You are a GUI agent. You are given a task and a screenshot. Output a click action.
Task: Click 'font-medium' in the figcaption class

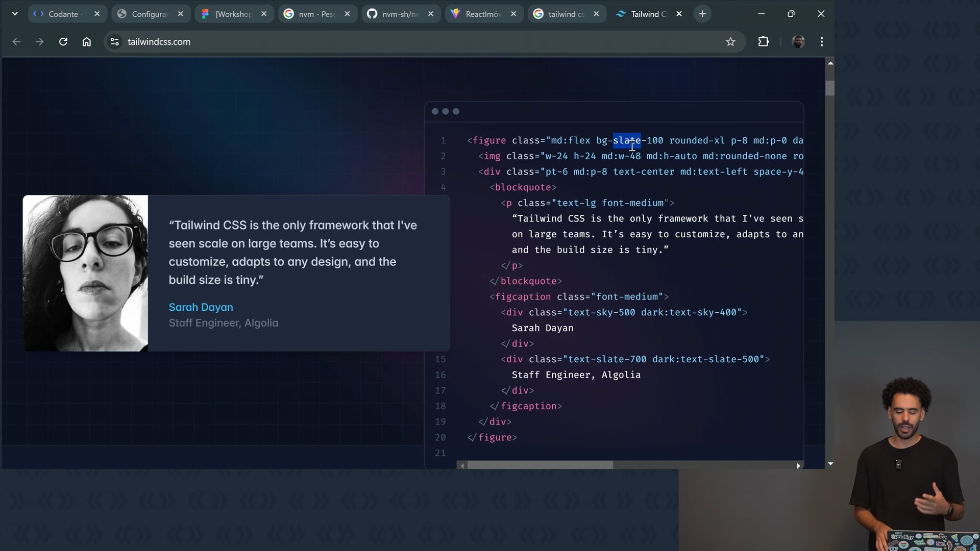point(627,297)
